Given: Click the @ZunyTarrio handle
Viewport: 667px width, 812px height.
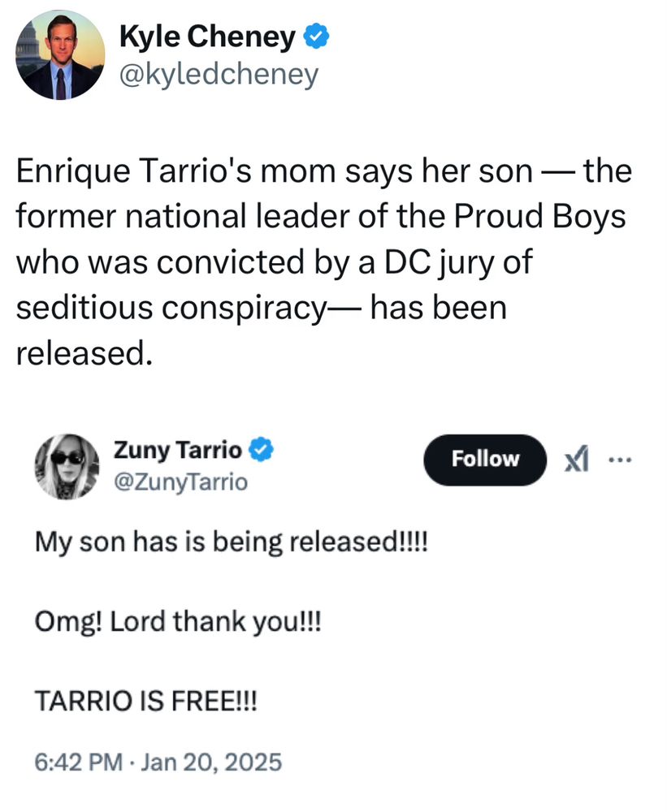Looking at the screenshot, I should coord(180,483).
